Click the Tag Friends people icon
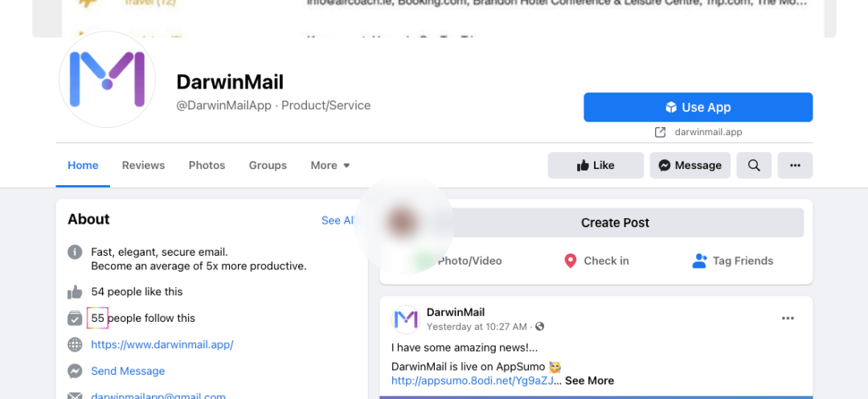This screenshot has height=399, width=868. [699, 261]
